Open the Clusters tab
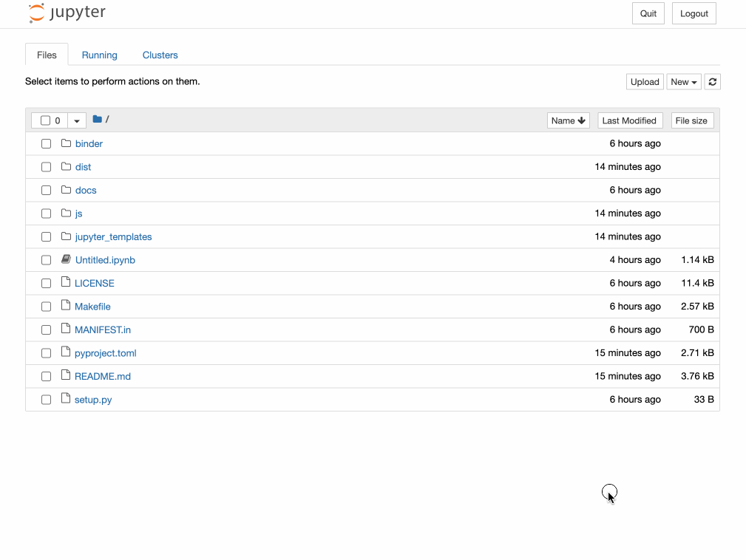This screenshot has width=746, height=560. (160, 55)
